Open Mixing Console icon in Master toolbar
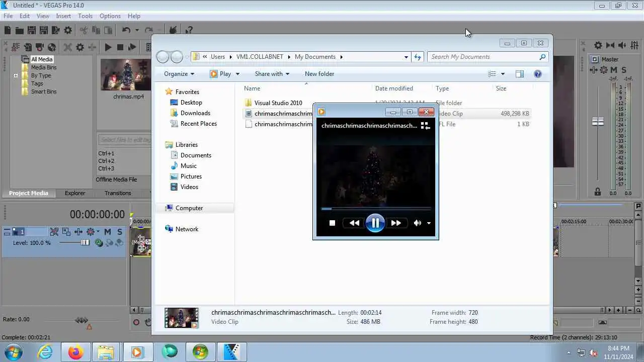The height and width of the screenshot is (362, 644). pyautogui.click(x=635, y=45)
